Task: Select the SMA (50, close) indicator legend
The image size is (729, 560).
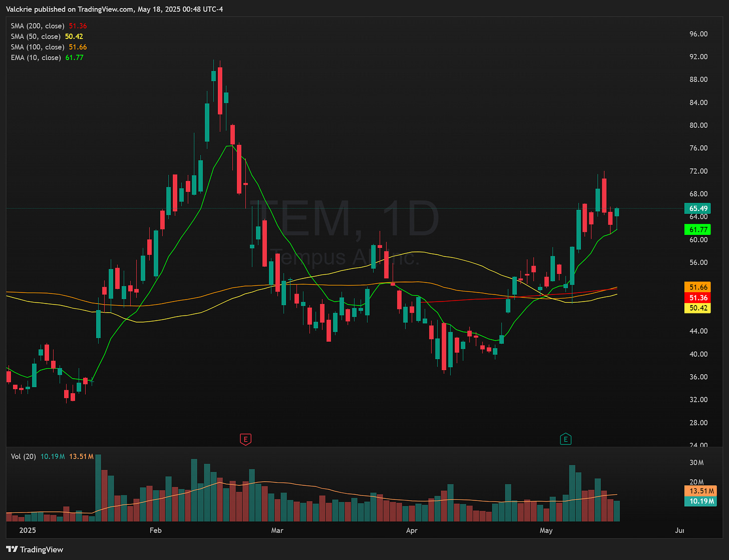Action: point(47,37)
